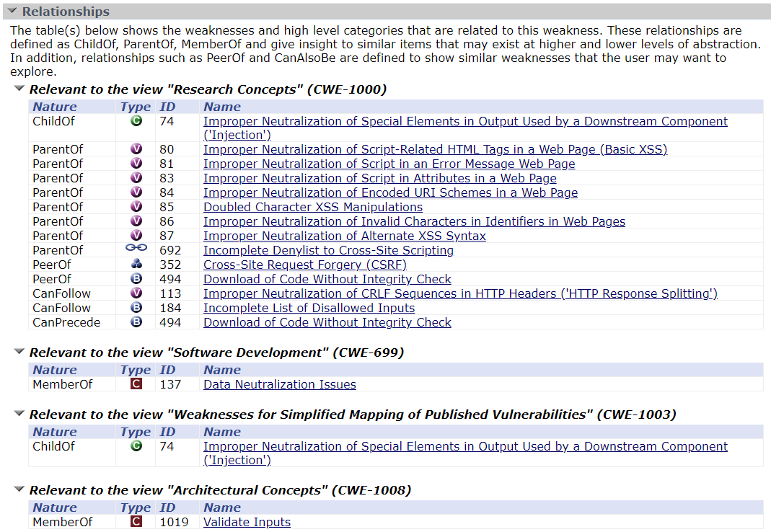Open Cross-Site Request Forgery (CSRF) link
This screenshot has height=532, width=771.
tap(305, 265)
